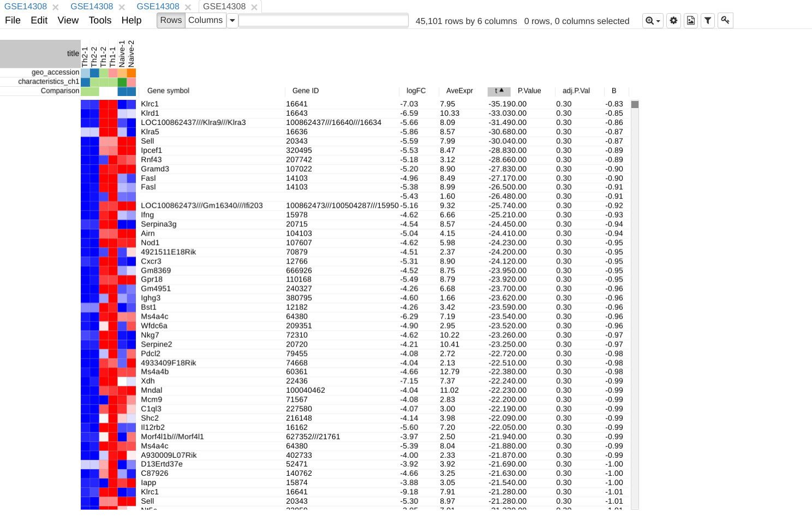Viewport: 812px width, 526px height.
Task: Toggle search mode to Rows
Action: 171,20
